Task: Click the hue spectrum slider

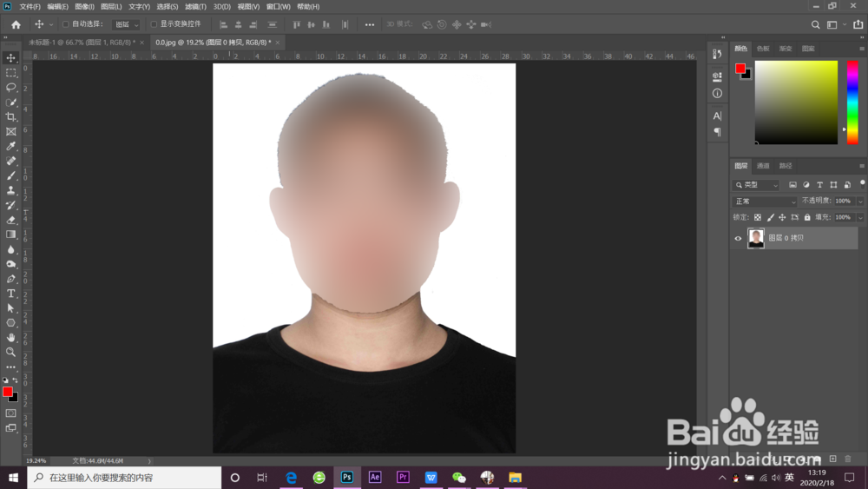Action: coord(852,102)
